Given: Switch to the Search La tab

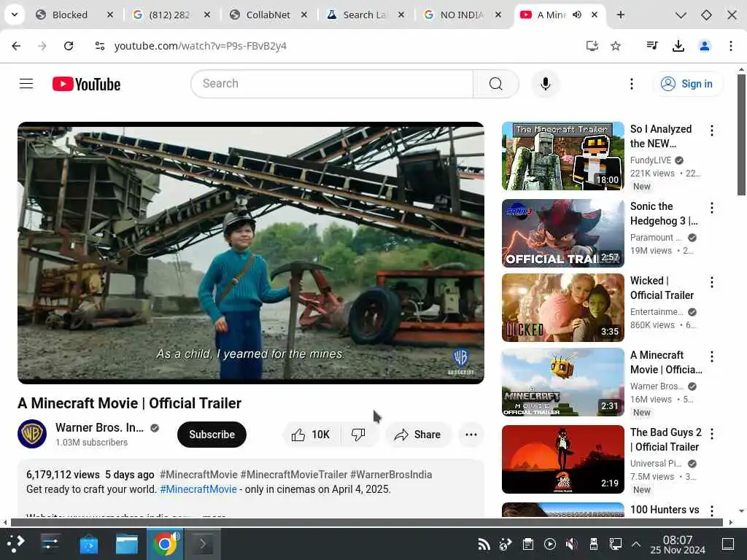Looking at the screenshot, I should point(365,15).
